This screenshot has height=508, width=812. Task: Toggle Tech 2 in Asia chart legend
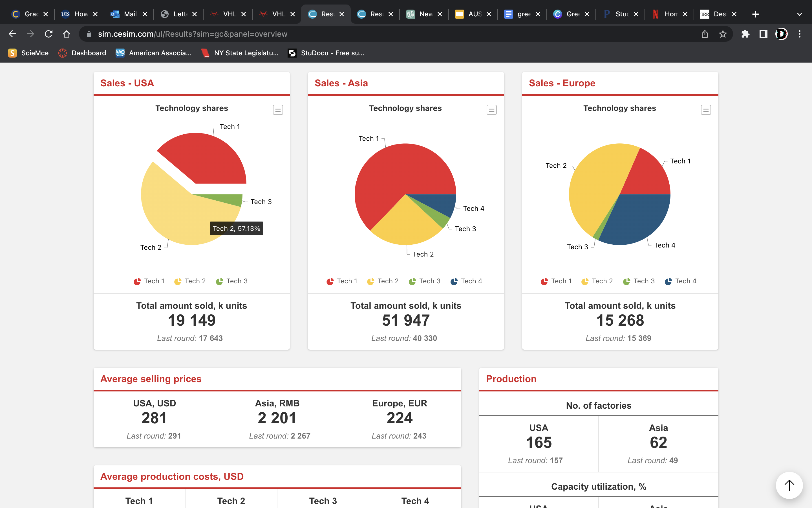tap(383, 281)
